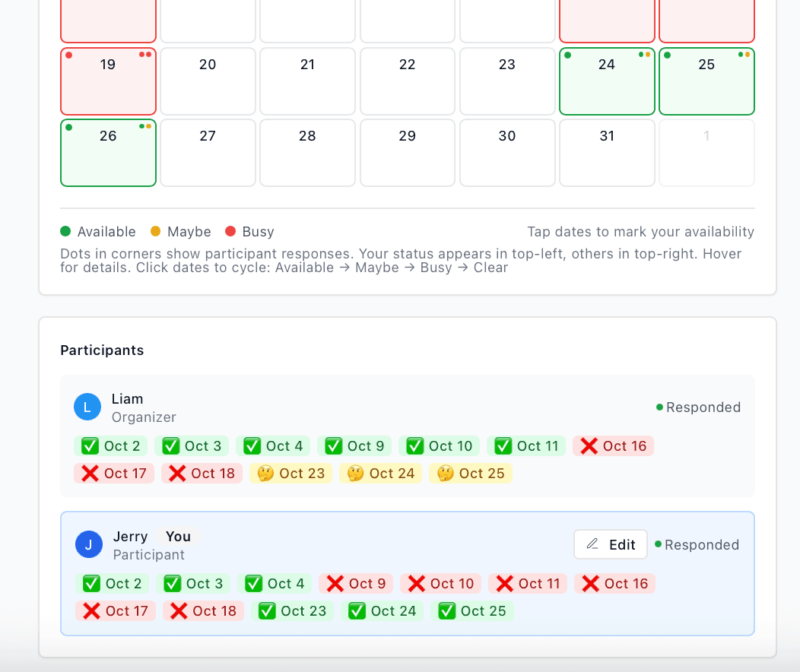Click Liam's blue avatar icon
800x672 pixels.
pos(87,407)
